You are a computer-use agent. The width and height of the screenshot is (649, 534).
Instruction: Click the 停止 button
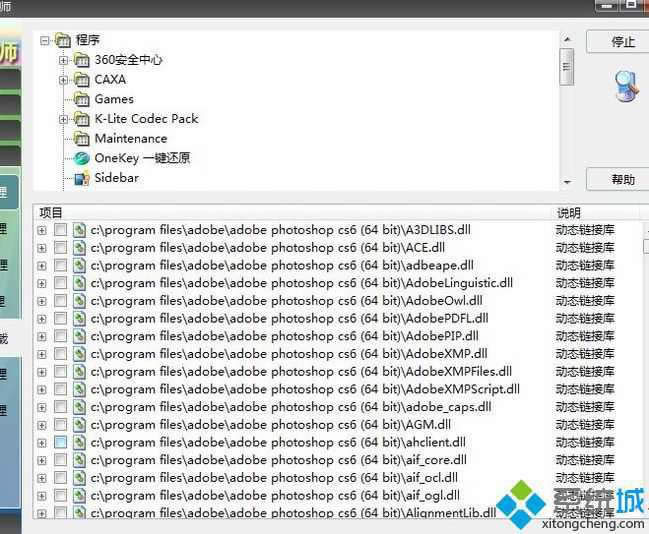pyautogui.click(x=618, y=41)
